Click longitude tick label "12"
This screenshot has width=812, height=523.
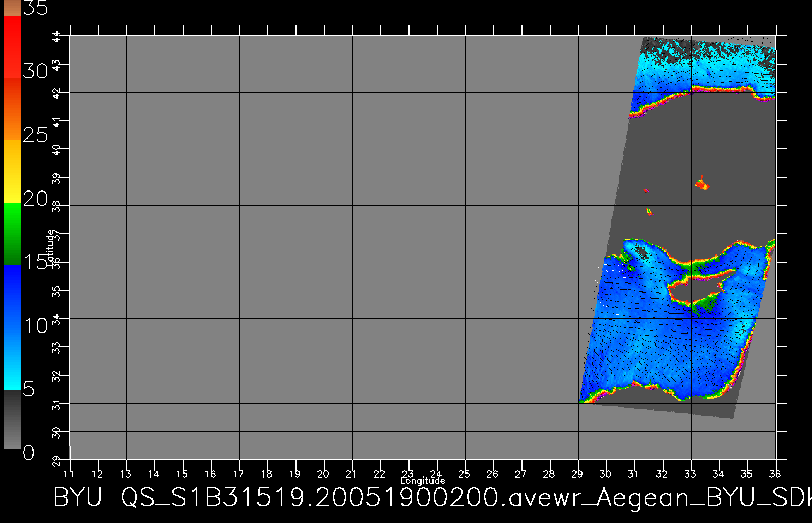coord(97,474)
